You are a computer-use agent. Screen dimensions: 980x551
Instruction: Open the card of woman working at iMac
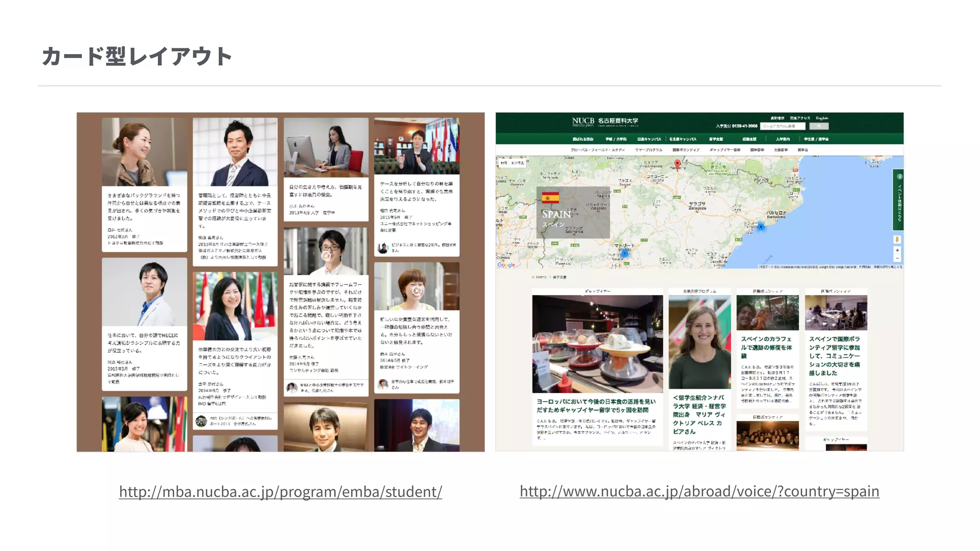326,169
